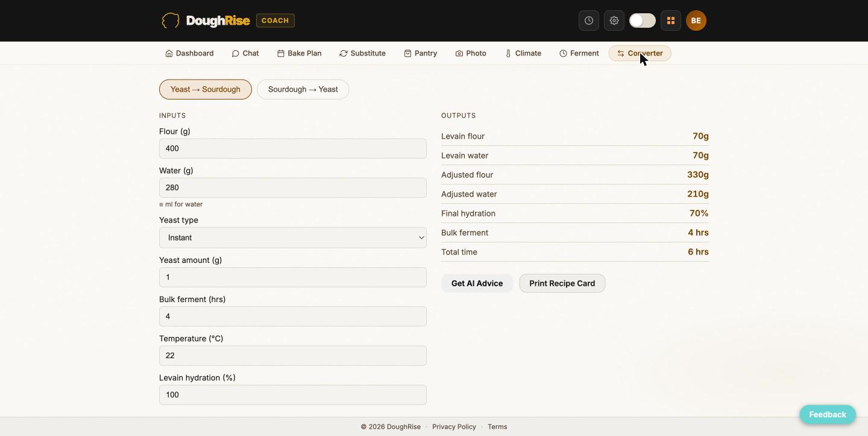Screen dimensions: 868x436
Task: Click the COACH badge
Action: tap(275, 21)
